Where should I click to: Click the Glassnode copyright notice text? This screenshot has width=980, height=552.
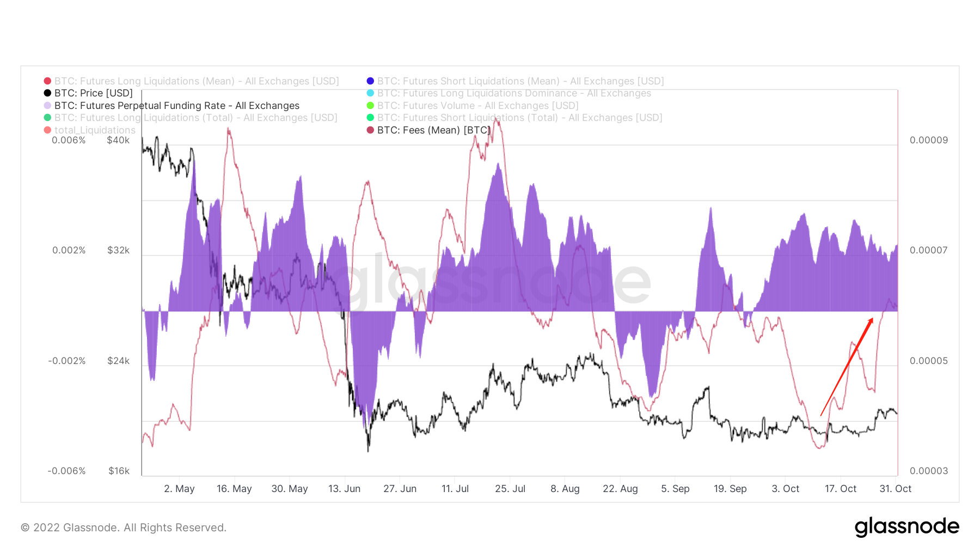pyautogui.click(x=124, y=527)
